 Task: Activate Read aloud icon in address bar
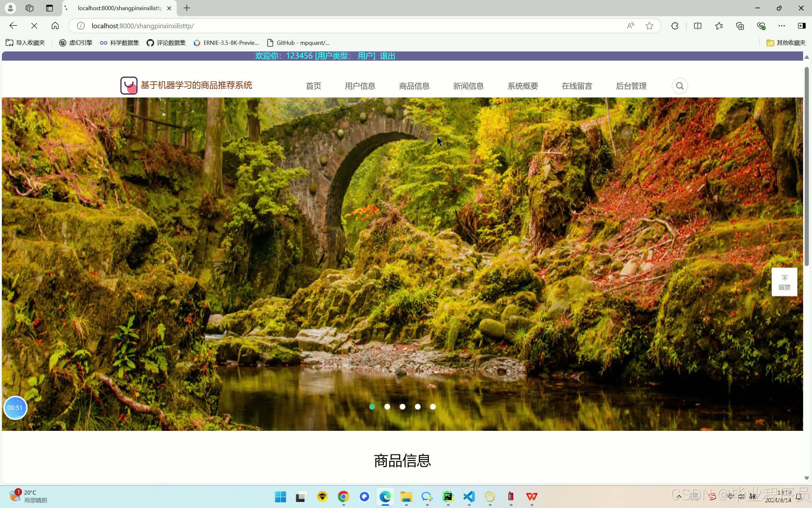[x=631, y=26]
